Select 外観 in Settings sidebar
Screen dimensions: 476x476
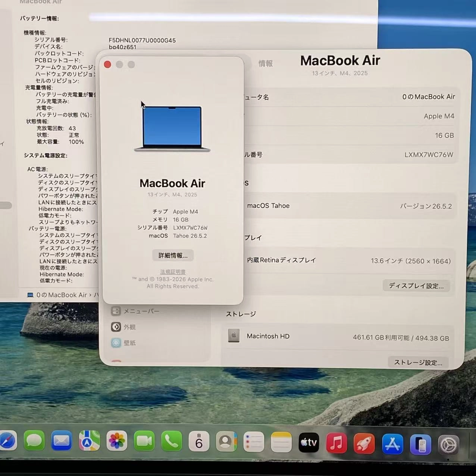(123, 327)
